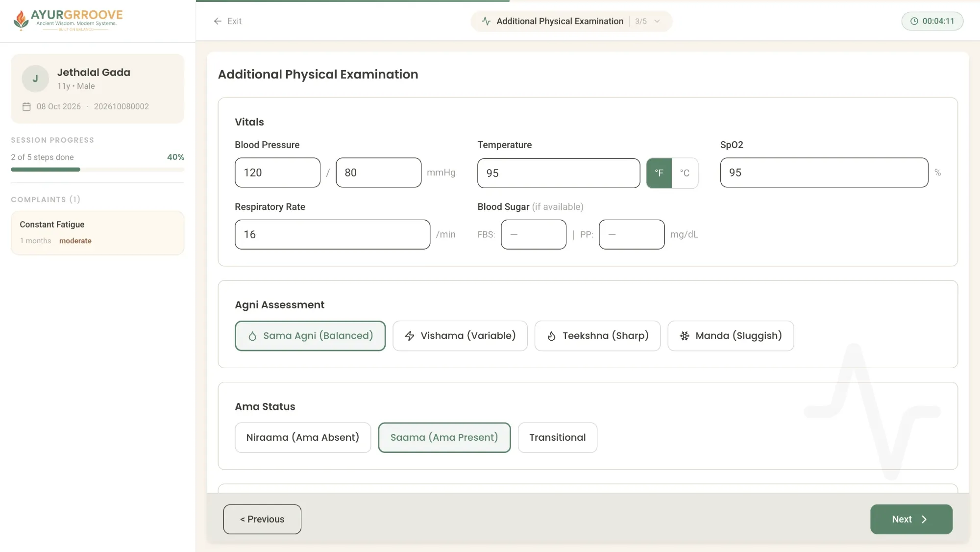Viewport: 980px width, 552px height.
Task: Expand the step dropdown chevron
Action: [657, 21]
